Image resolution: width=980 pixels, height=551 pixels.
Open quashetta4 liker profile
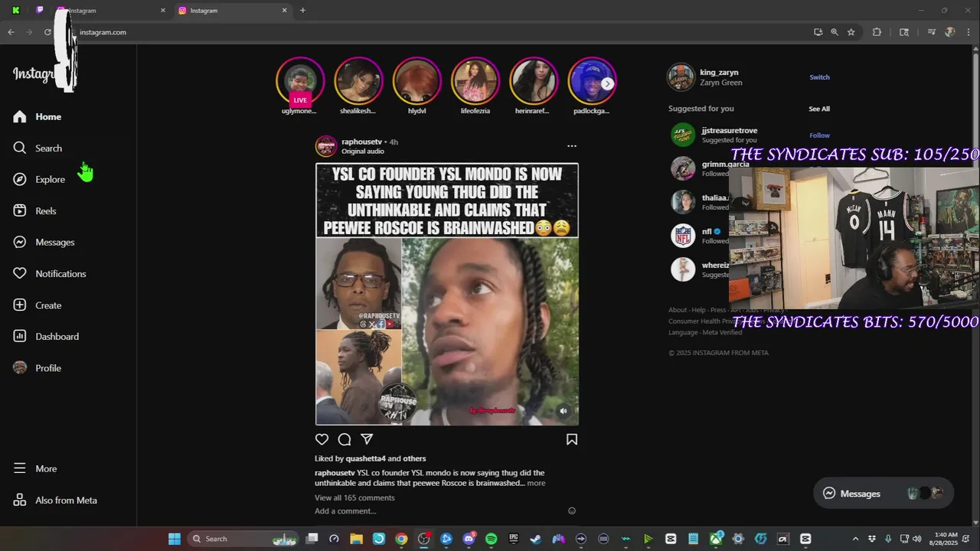click(365, 458)
